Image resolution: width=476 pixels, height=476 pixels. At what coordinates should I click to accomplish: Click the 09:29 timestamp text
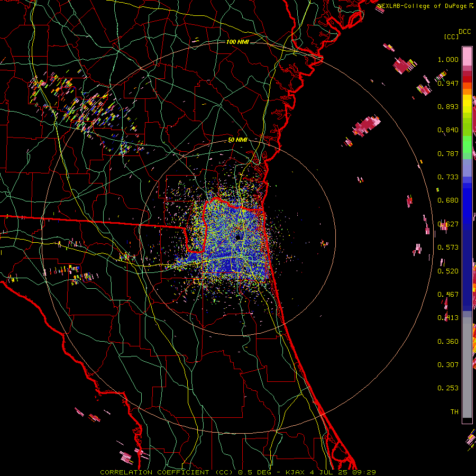click(364, 472)
